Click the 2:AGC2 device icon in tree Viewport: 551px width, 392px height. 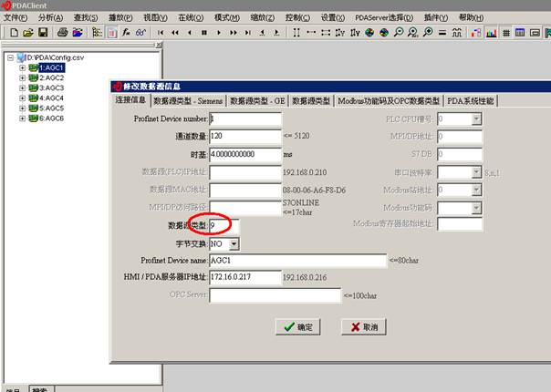coord(33,77)
